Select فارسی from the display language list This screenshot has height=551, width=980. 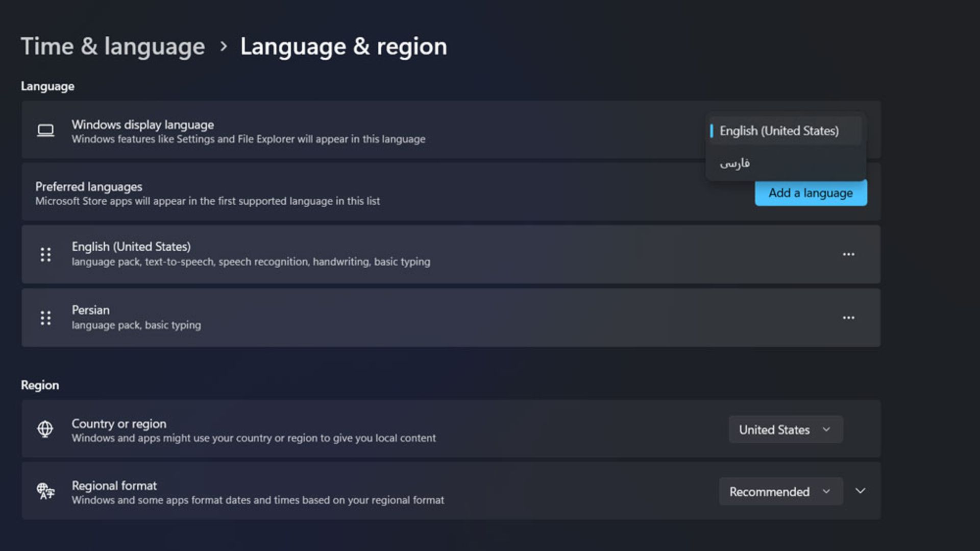point(735,163)
